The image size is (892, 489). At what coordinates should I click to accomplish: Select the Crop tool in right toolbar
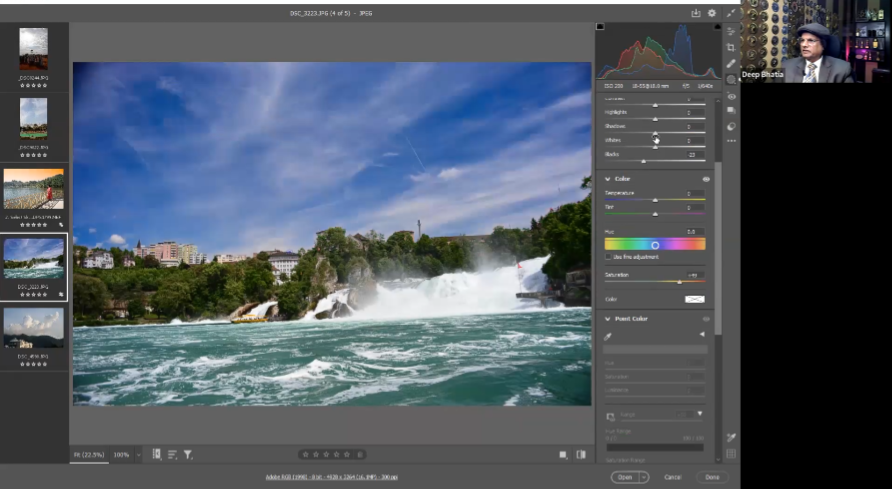[x=731, y=47]
